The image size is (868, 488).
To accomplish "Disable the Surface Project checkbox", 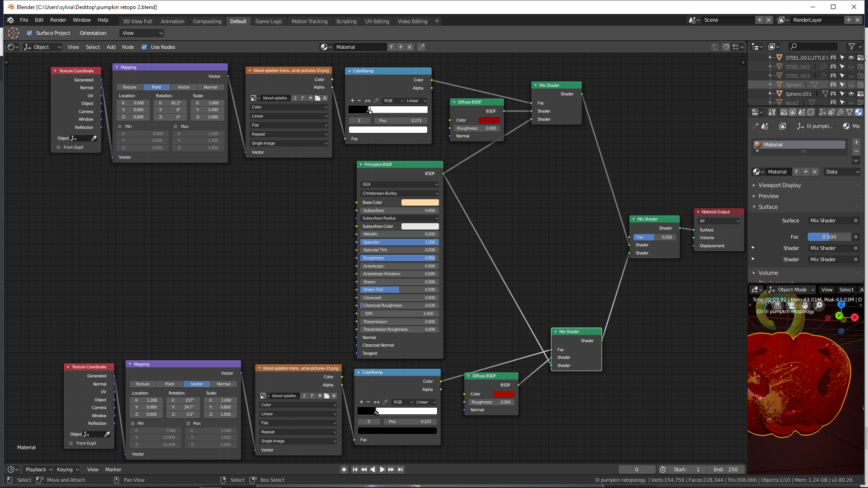I will (29, 33).
